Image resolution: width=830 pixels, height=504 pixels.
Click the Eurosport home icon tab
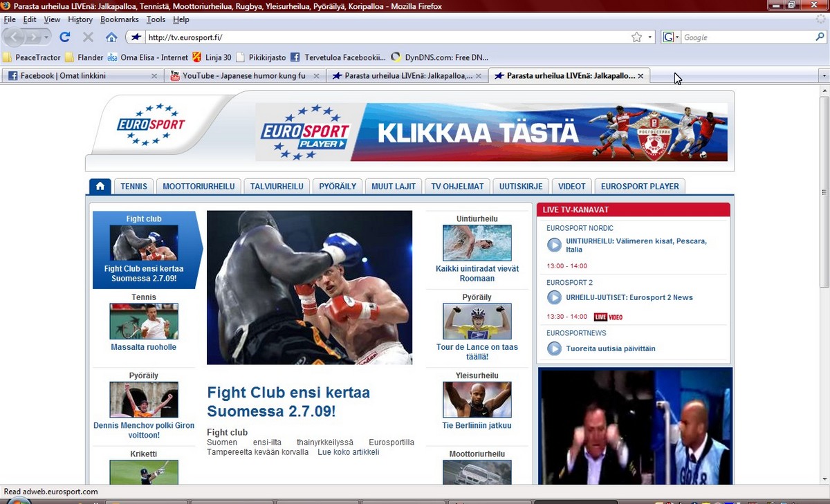pyautogui.click(x=100, y=186)
